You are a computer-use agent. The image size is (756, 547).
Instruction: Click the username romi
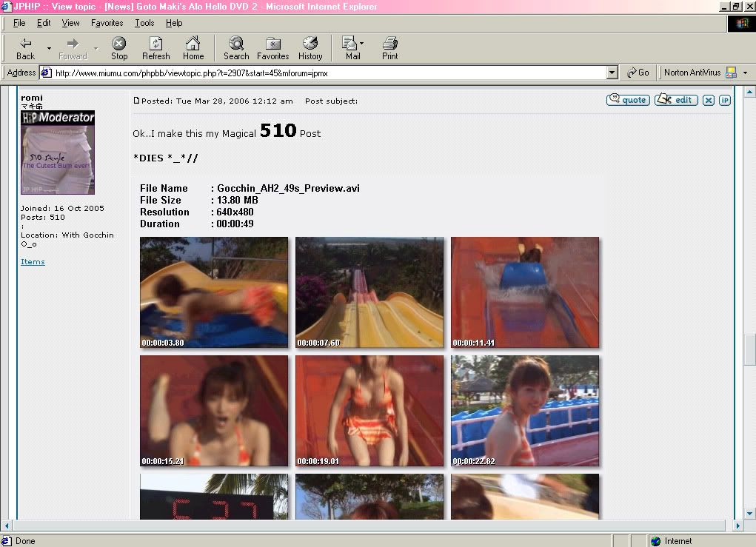[x=32, y=98]
